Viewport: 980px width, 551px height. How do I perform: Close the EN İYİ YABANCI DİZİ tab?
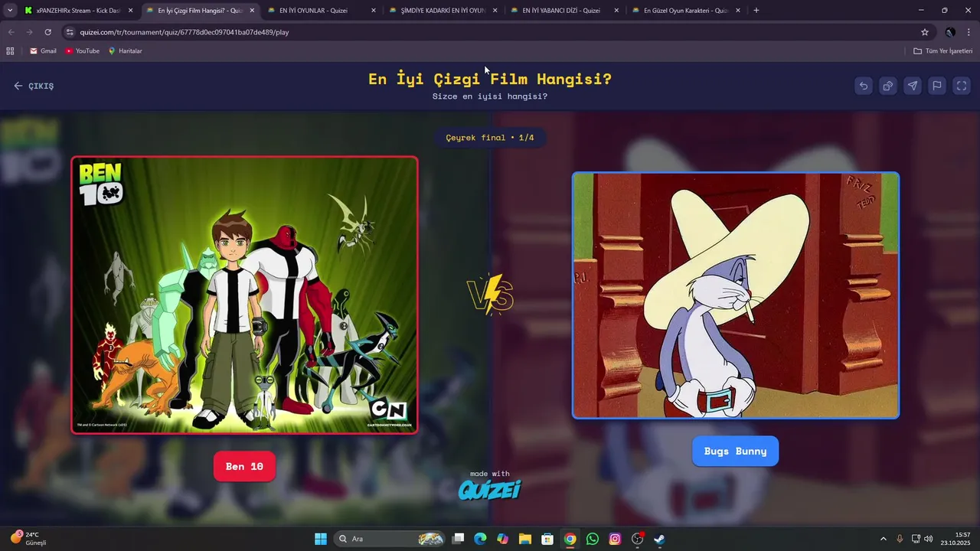click(x=616, y=11)
